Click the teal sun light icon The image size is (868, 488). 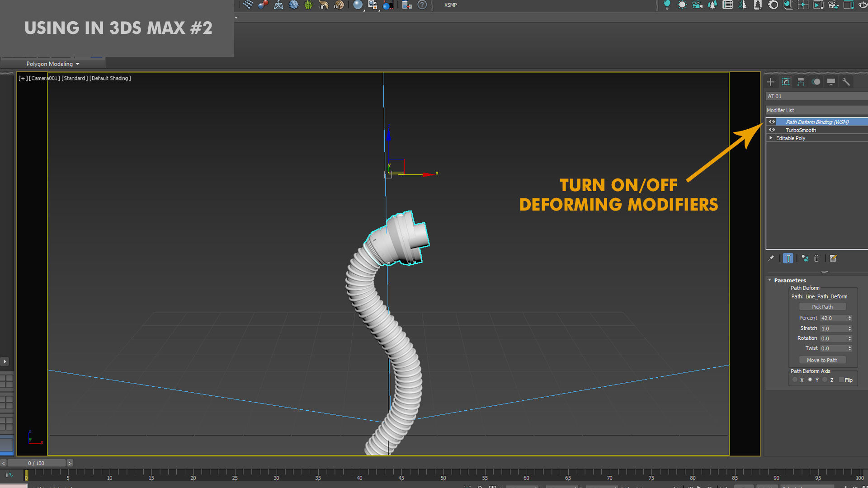click(682, 5)
